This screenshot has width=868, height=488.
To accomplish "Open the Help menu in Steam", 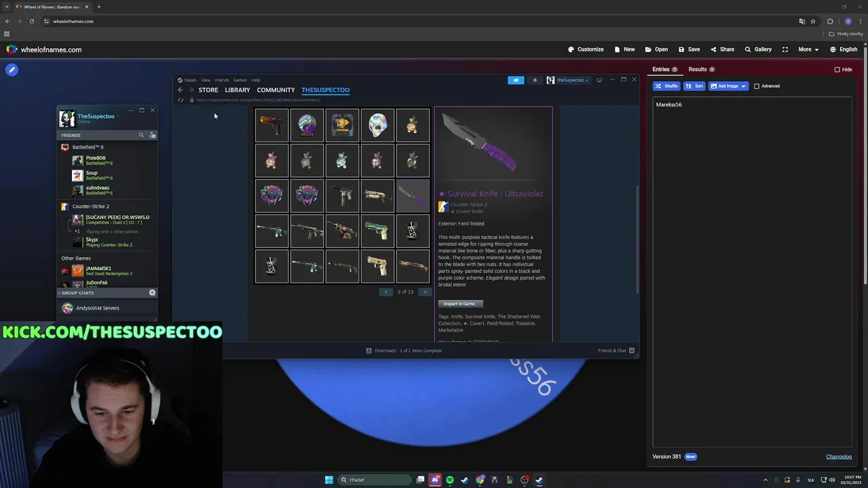I will coord(256,80).
